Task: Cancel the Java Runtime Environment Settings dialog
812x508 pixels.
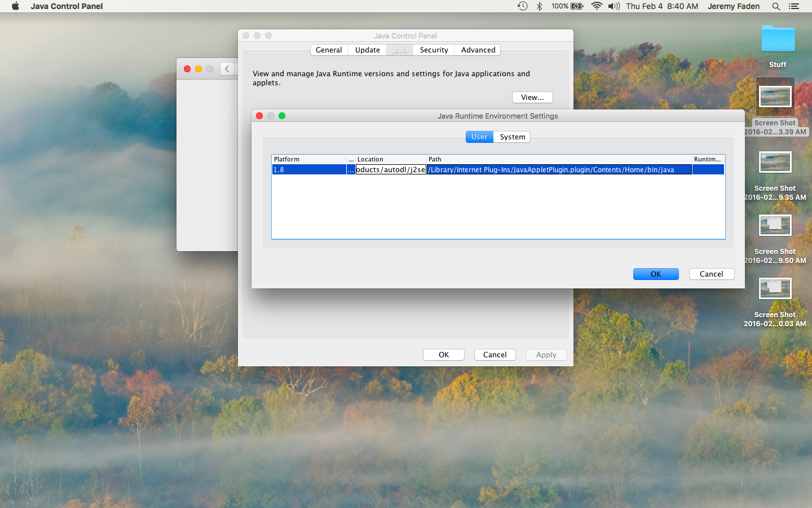Action: click(711, 274)
